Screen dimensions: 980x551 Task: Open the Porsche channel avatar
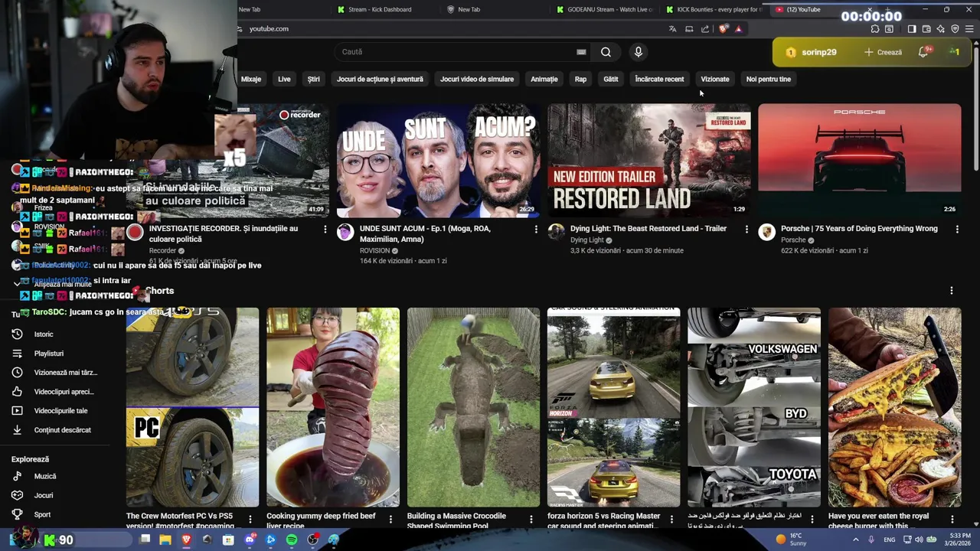tap(766, 233)
